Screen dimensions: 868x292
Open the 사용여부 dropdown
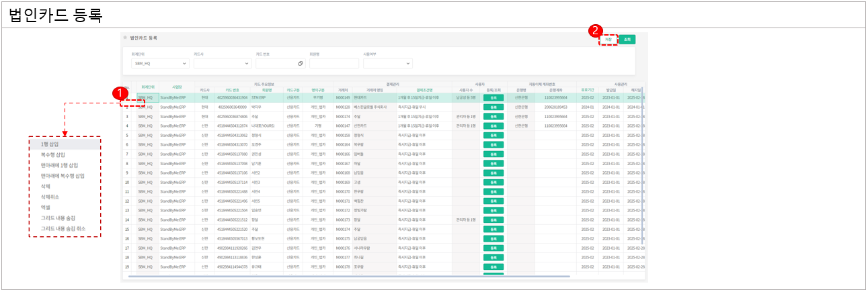point(387,63)
